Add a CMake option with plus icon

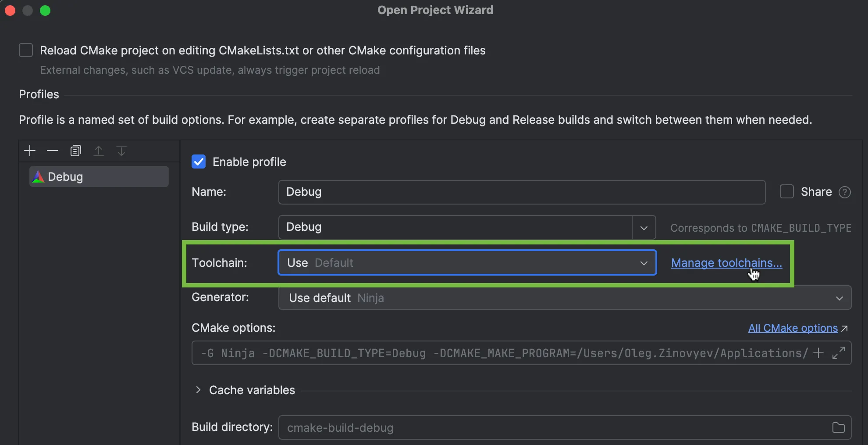coord(818,353)
